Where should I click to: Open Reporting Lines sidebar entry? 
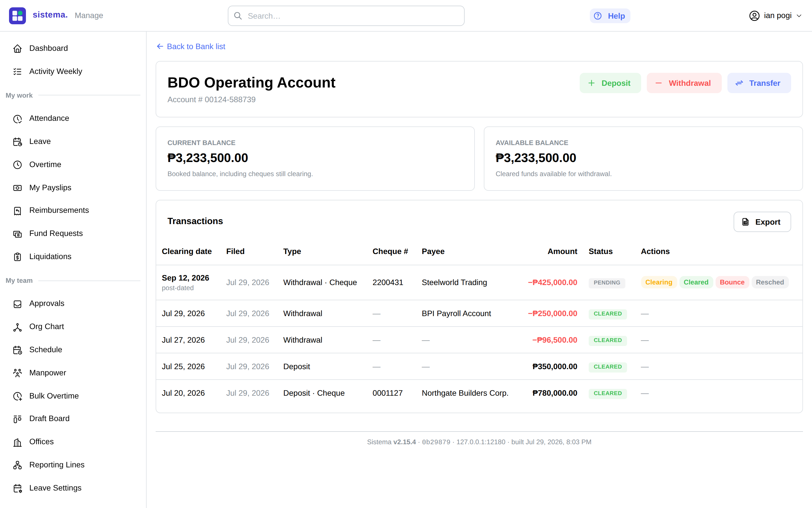point(73,465)
